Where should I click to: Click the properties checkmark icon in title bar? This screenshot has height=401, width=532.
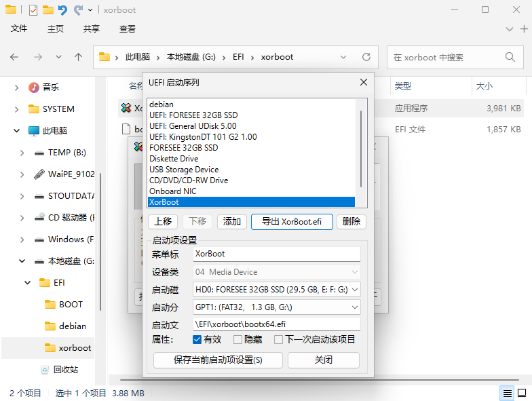pyautogui.click(x=33, y=10)
